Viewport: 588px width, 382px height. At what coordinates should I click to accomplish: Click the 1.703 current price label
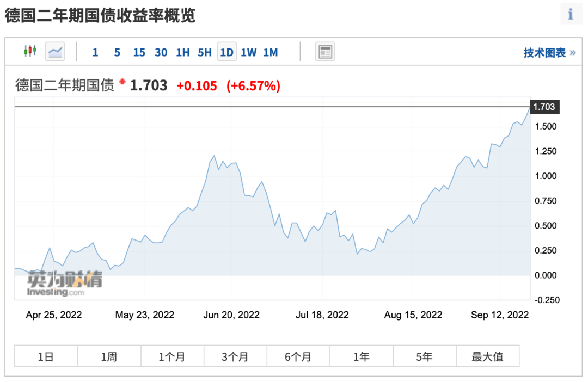pos(544,107)
